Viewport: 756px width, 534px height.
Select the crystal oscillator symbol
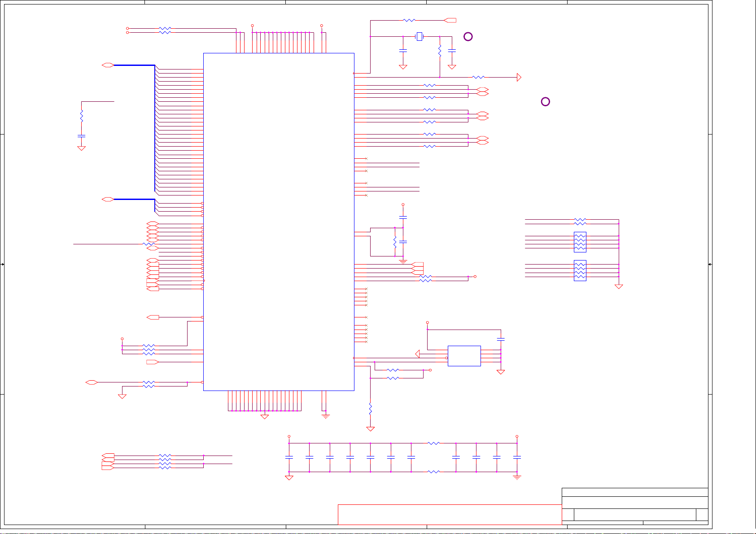420,37
